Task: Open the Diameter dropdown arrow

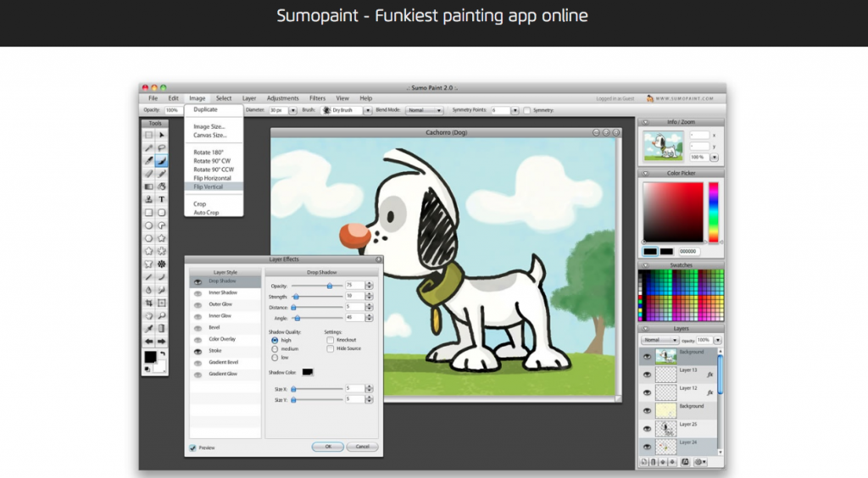Action: [293, 110]
